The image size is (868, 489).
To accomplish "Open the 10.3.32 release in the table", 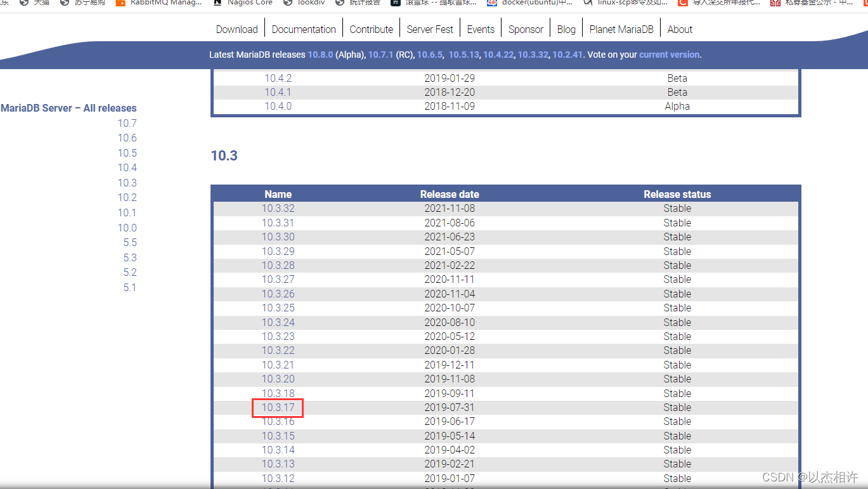I will (278, 209).
